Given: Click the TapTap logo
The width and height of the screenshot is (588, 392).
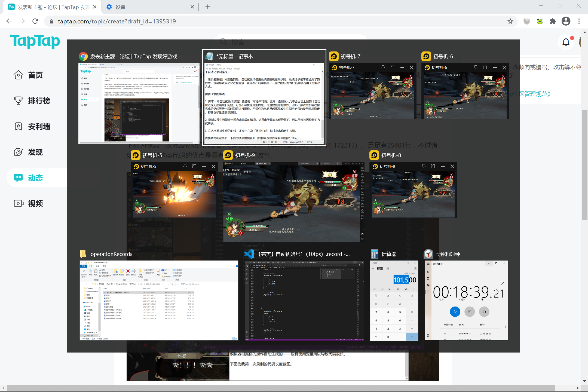Looking at the screenshot, I should (x=35, y=41).
